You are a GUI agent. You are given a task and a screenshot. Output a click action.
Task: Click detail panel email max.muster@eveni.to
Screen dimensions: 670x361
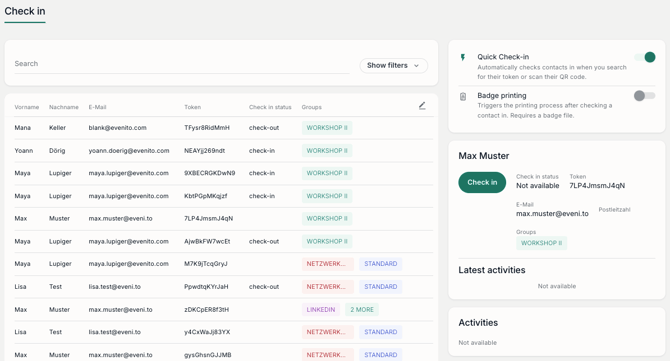point(552,214)
